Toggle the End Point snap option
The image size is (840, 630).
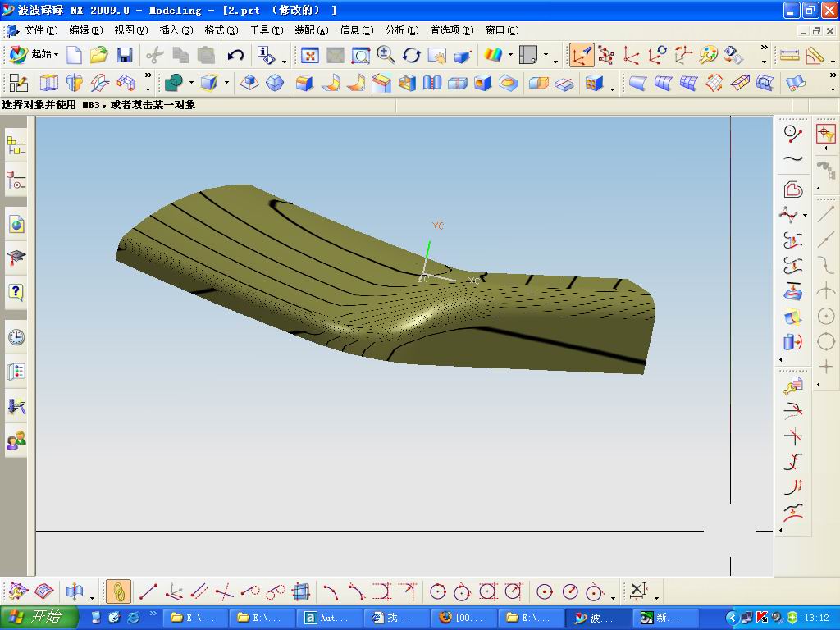pos(825,213)
